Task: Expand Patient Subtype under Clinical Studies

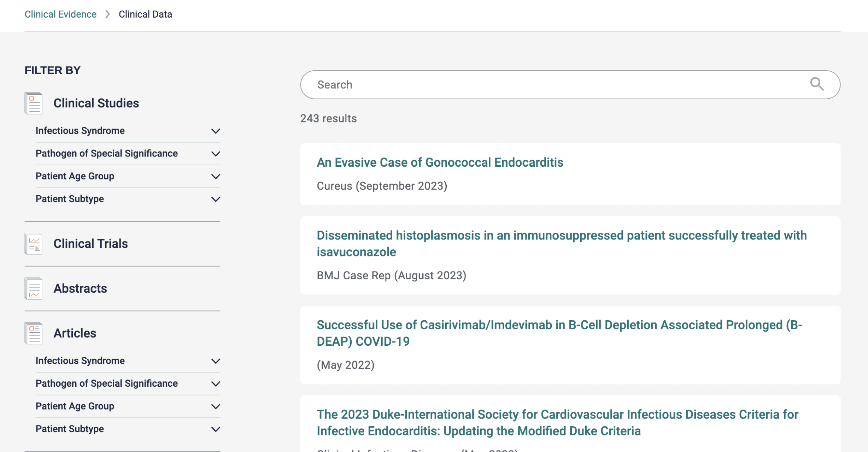Action: tap(216, 199)
